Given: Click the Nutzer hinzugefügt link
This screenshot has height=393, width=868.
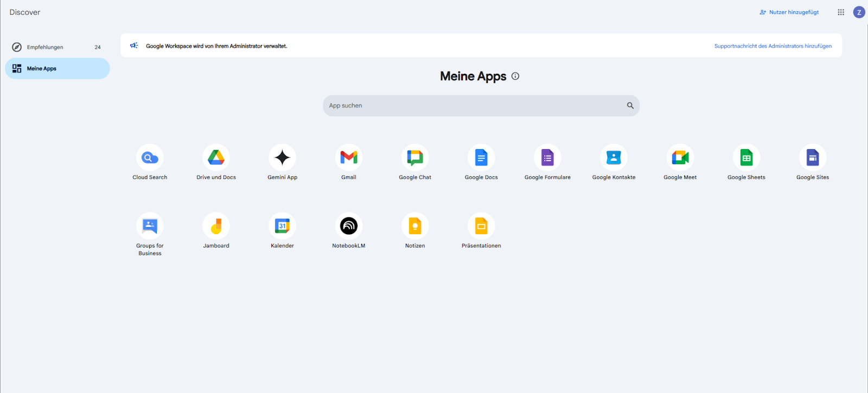Looking at the screenshot, I should coord(793,12).
